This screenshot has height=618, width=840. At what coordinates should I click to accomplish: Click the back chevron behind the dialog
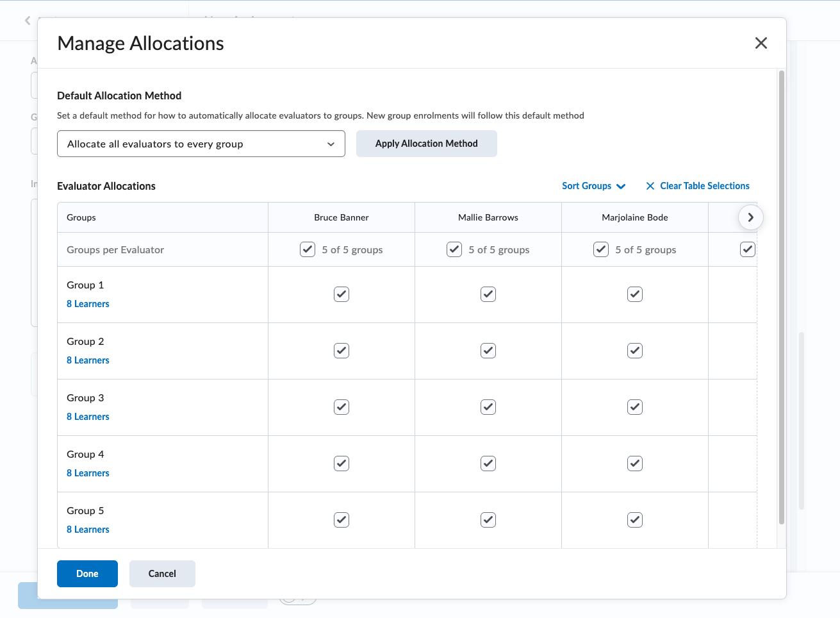click(28, 21)
